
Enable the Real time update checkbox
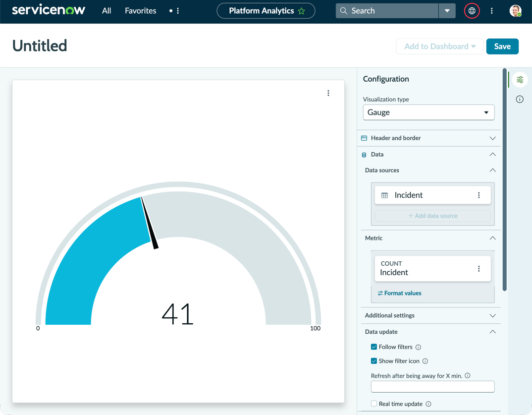click(374, 404)
